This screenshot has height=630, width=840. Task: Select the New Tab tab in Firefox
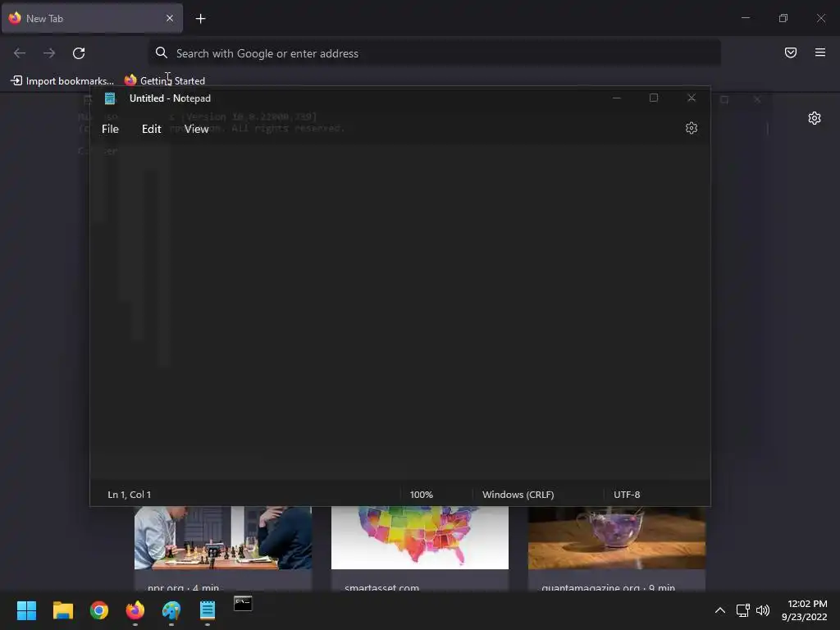click(92, 18)
